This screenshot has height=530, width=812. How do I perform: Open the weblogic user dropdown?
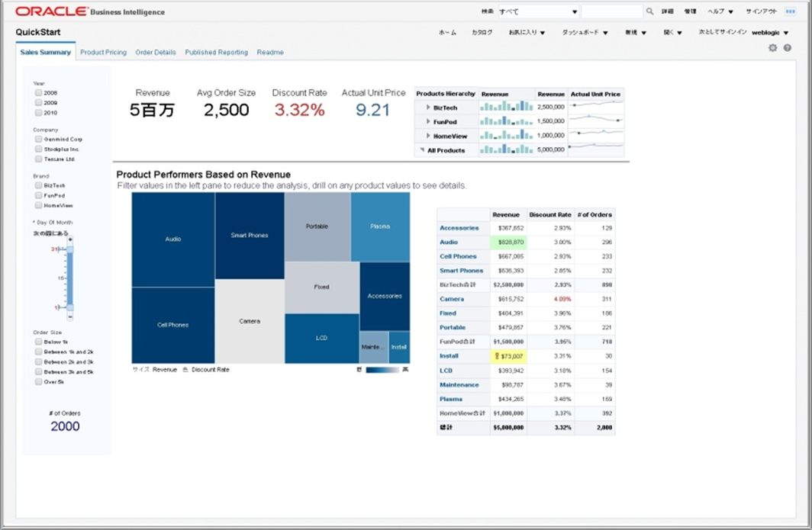(x=770, y=32)
